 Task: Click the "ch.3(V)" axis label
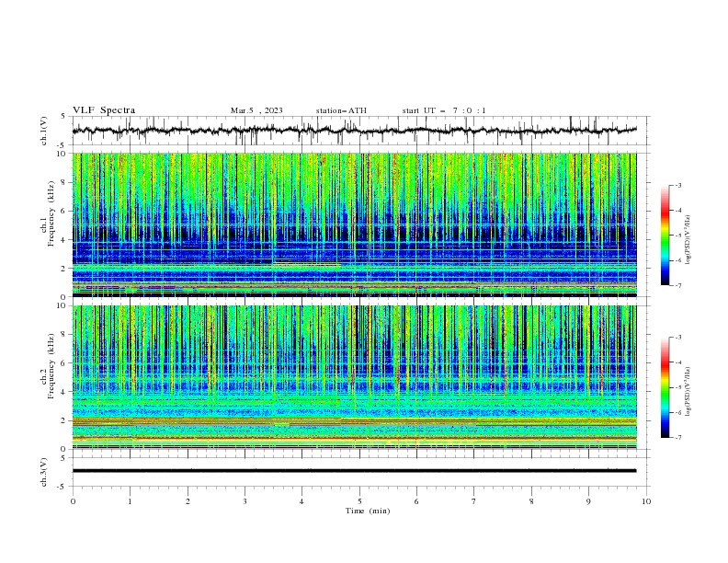(44, 472)
